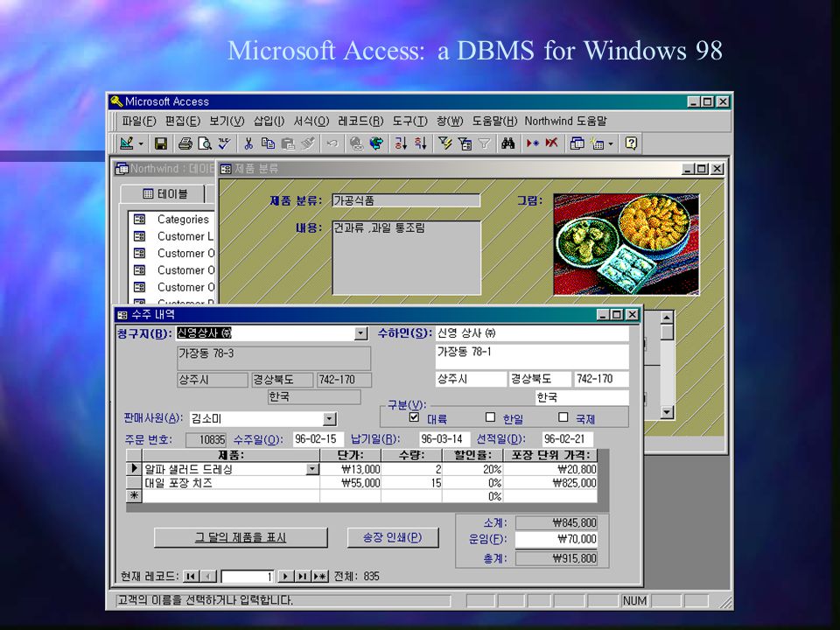The width and height of the screenshot is (840, 630).
Task: Open the 알파 샐러드 드레싱 product dropdown
Action: click(x=312, y=469)
